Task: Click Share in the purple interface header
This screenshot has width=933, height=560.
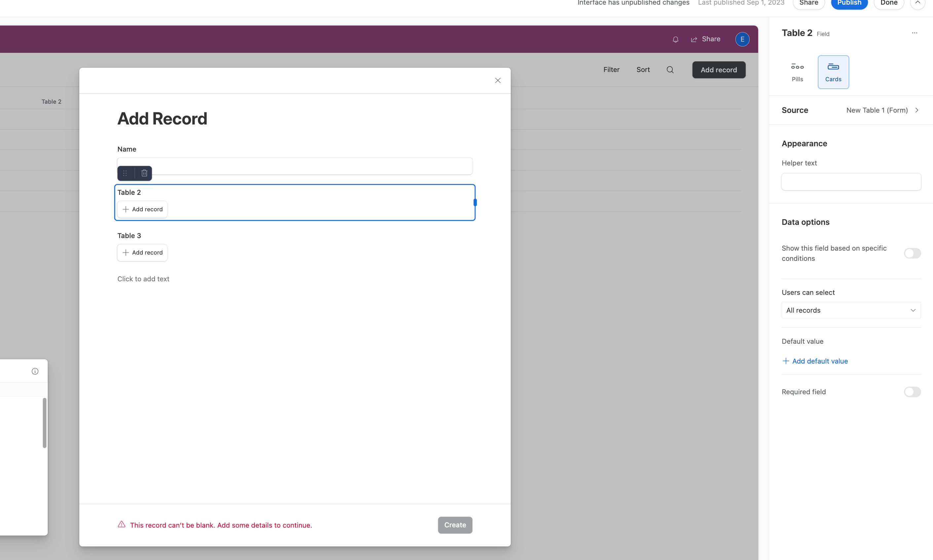Action: 706,39
